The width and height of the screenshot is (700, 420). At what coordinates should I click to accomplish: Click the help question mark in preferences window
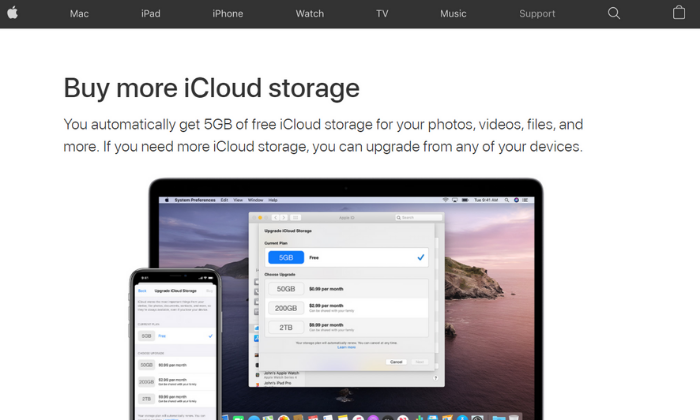435,378
